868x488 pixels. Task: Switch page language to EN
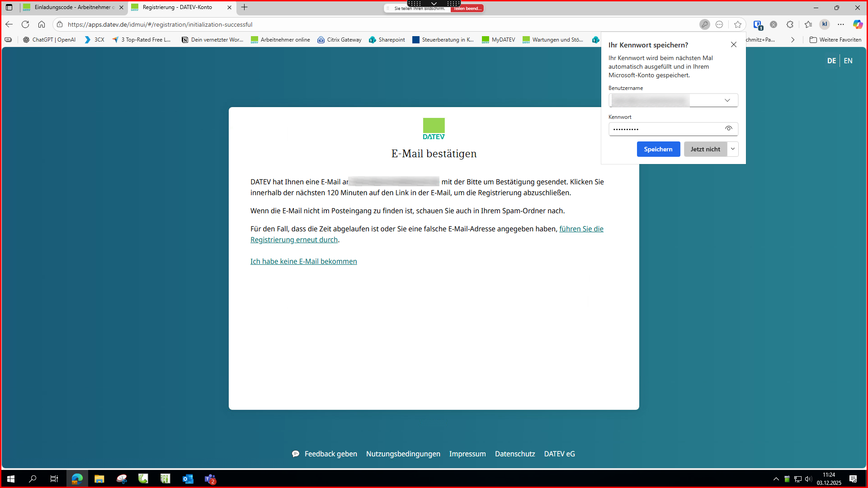click(848, 61)
